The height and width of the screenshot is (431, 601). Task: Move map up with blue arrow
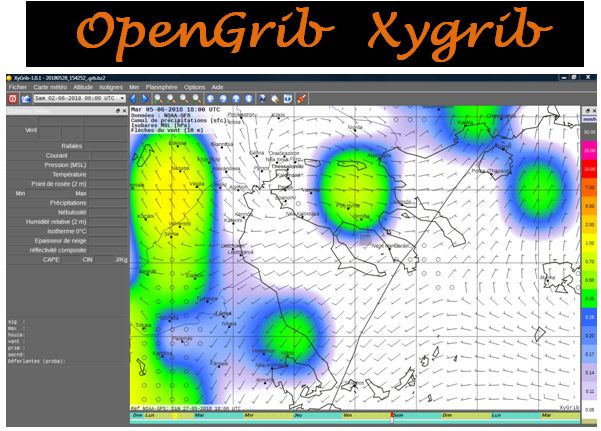236,99
